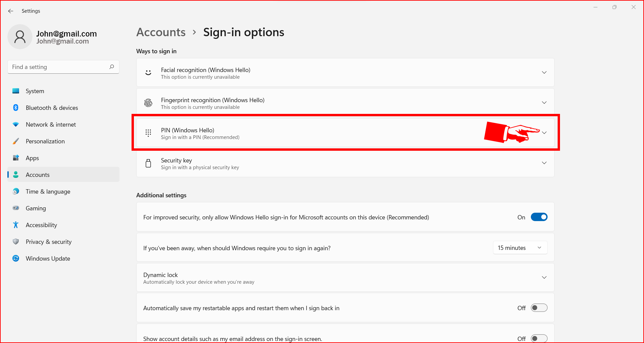
Task: Click the search magnifier in Find a setting
Action: pos(111,67)
